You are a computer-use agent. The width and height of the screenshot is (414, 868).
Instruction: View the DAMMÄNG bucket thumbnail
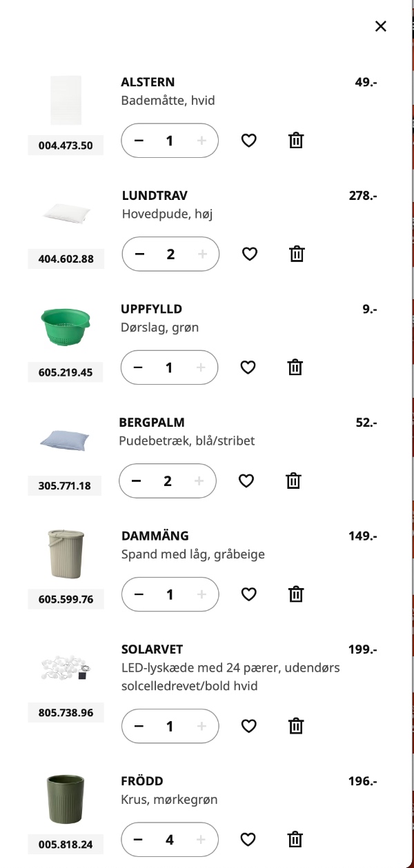pos(66,554)
